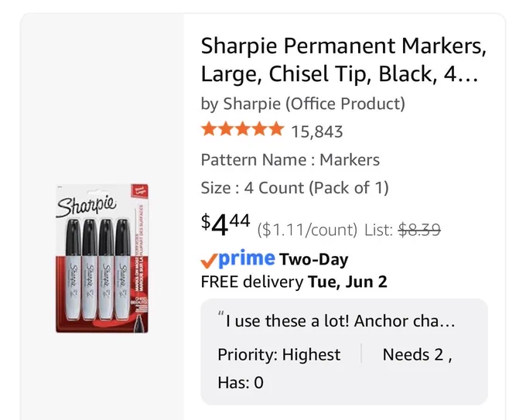This screenshot has height=420, width=526.
Task: Click the Needs 2 quantity text
Action: click(417, 354)
